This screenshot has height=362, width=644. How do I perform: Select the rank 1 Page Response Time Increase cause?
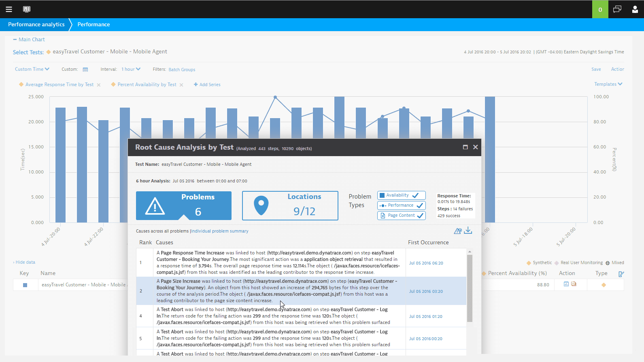click(301, 263)
